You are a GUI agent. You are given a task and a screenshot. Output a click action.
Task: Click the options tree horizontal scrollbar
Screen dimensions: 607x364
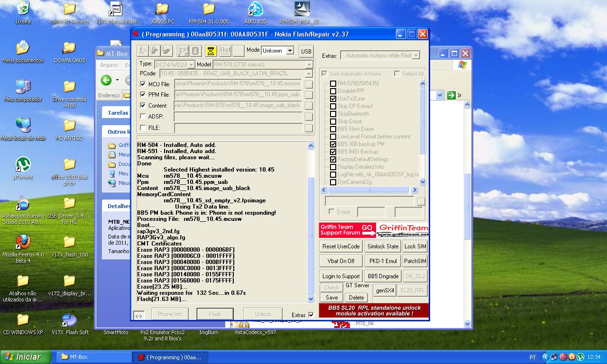(369, 190)
